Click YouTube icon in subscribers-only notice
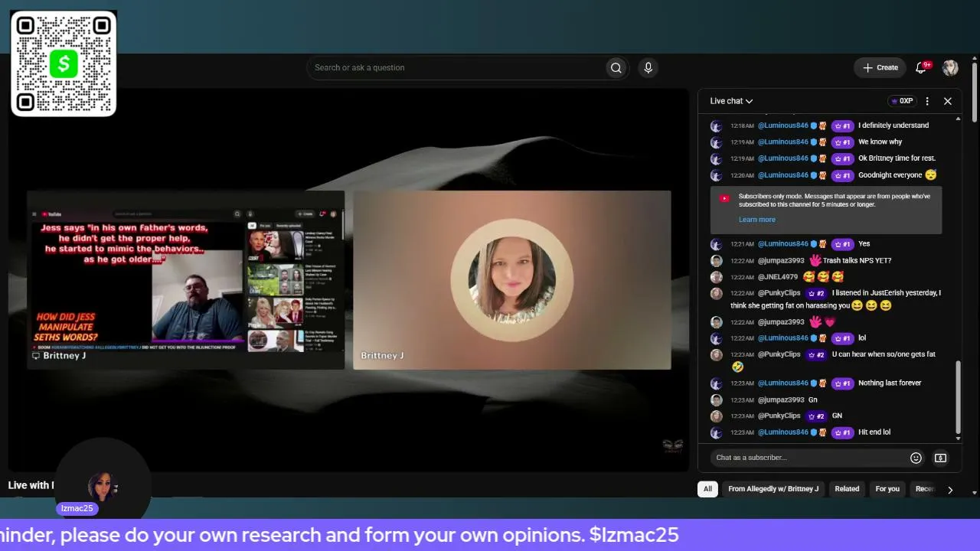This screenshot has width=980, height=551. coord(724,198)
